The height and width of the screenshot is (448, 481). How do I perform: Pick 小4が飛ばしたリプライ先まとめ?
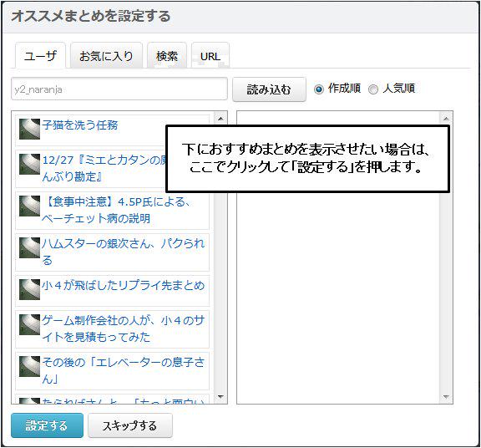tap(123, 286)
